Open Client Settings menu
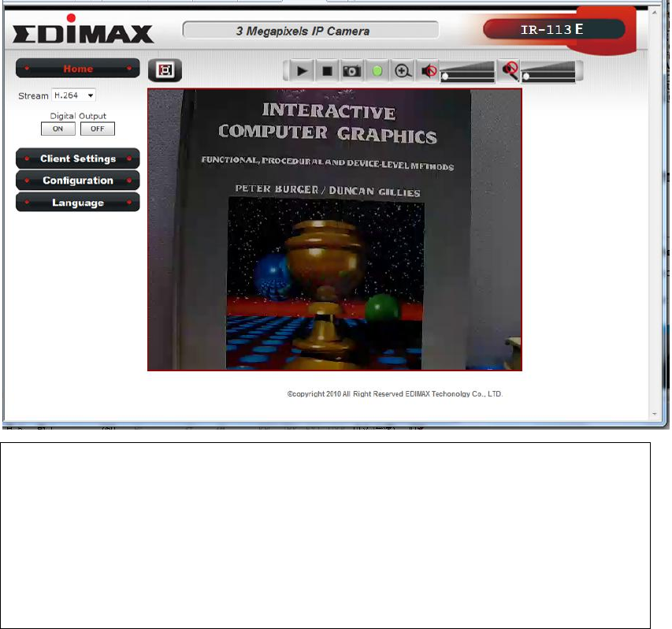 77,158
